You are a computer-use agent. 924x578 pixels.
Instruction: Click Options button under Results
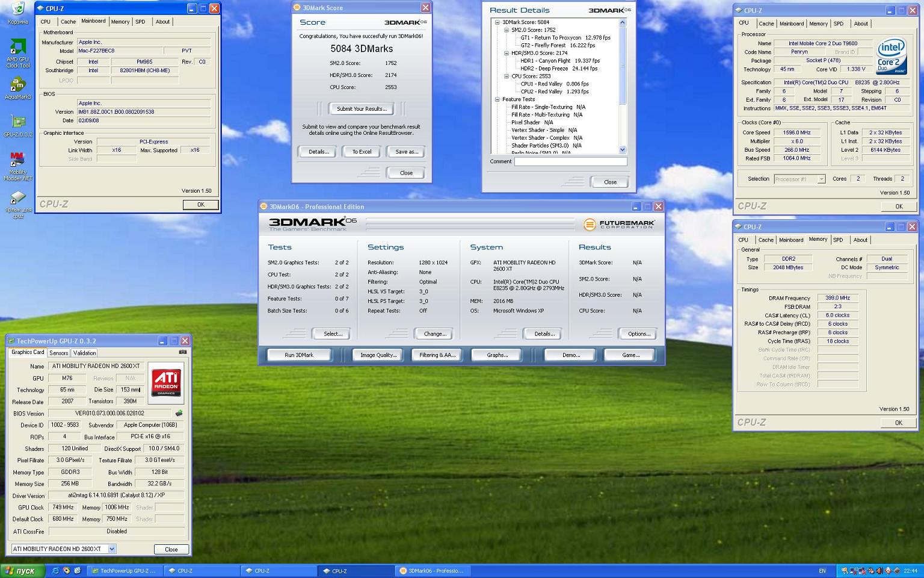[638, 334]
